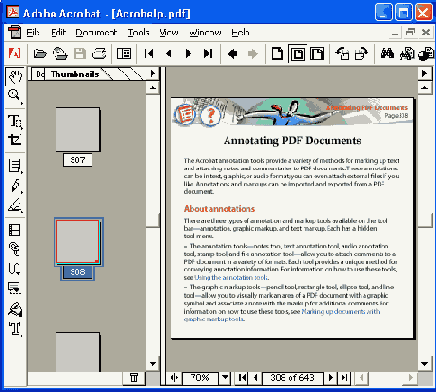This screenshot has height=392, width=436.
Task: Click document scroll down arrow
Action: 425,364
